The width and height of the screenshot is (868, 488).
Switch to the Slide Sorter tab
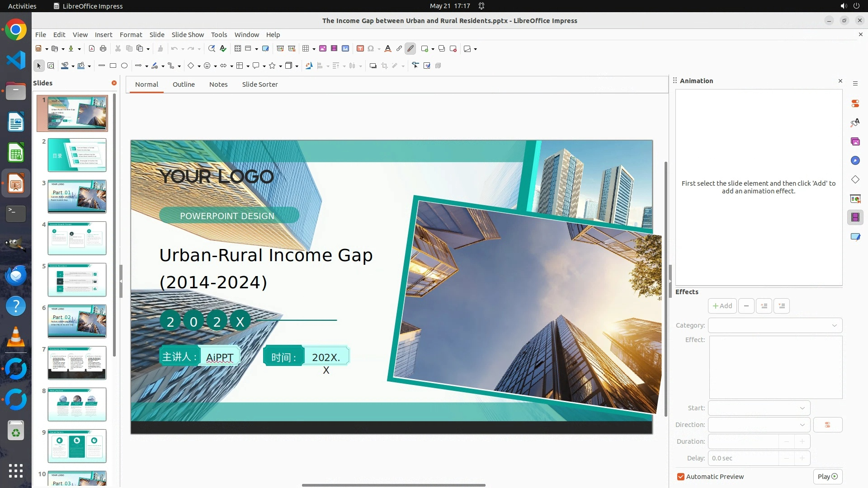(259, 84)
